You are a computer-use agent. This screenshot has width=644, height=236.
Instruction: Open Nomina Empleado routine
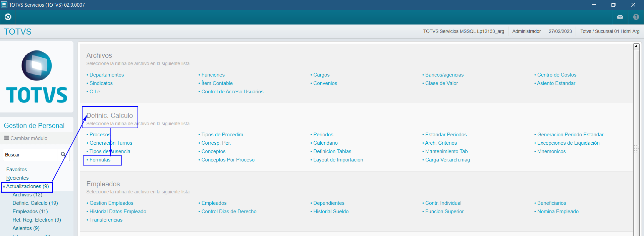(558, 211)
